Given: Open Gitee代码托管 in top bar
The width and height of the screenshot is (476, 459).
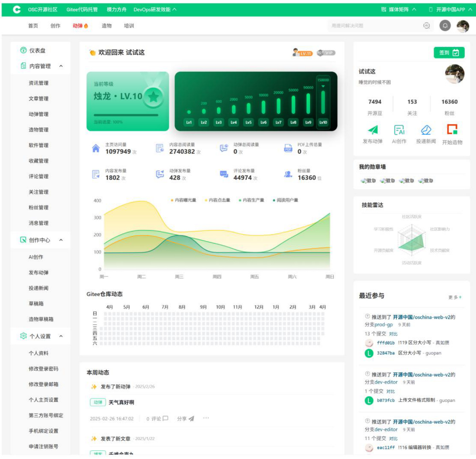Looking at the screenshot, I should click(82, 10).
